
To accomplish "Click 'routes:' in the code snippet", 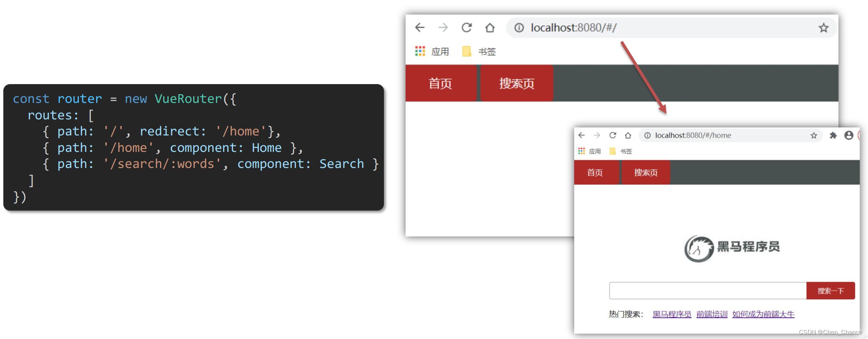I will tap(53, 115).
